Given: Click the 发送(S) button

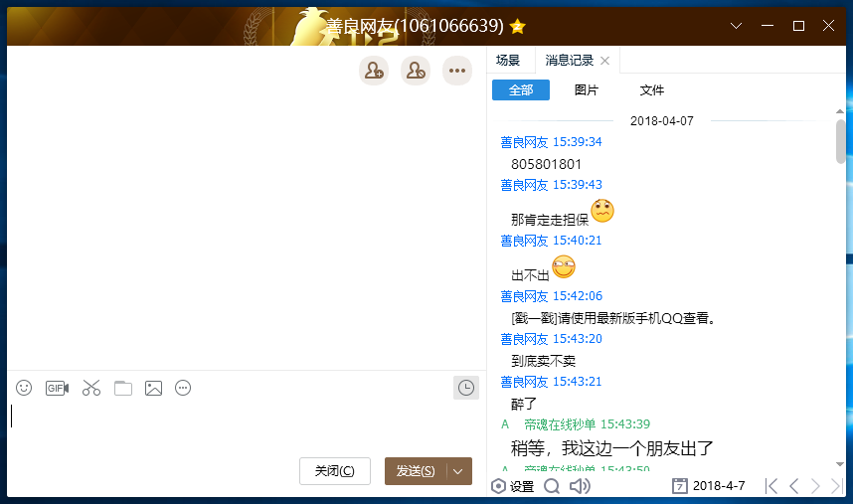Looking at the screenshot, I should pos(416,471).
